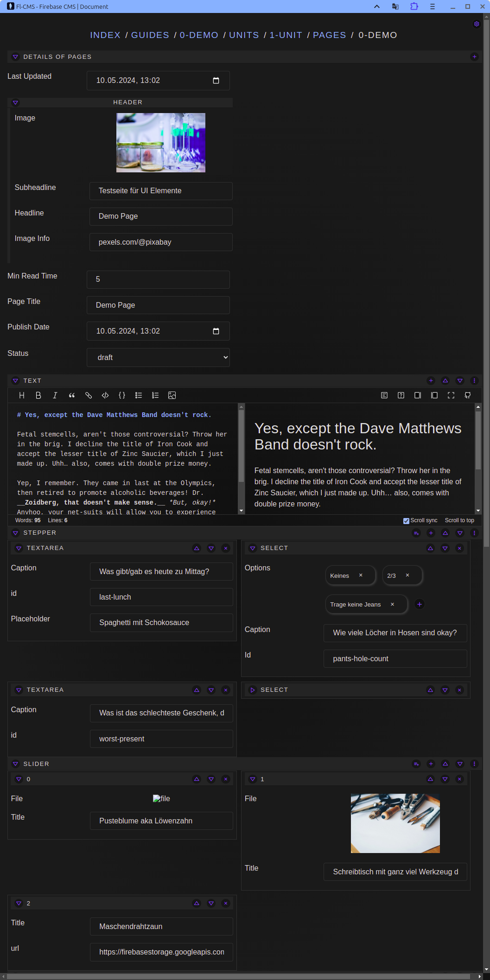
Task: Navigate to UNITS breadcrumb
Action: coord(244,35)
